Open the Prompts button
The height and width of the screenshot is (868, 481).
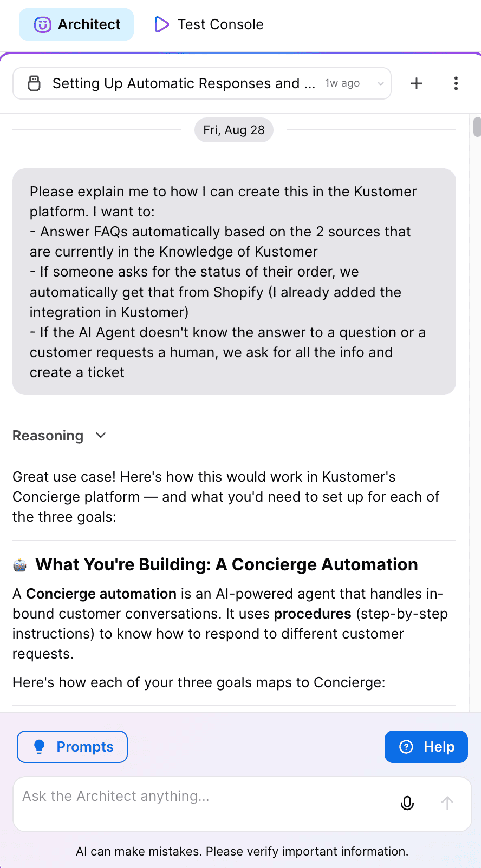(x=72, y=747)
